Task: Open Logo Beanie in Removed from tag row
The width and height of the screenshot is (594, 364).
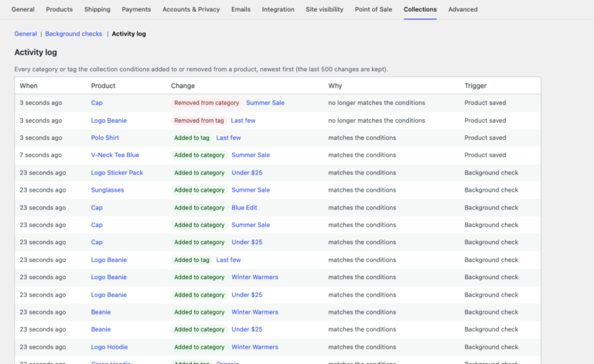Action: coord(109,121)
